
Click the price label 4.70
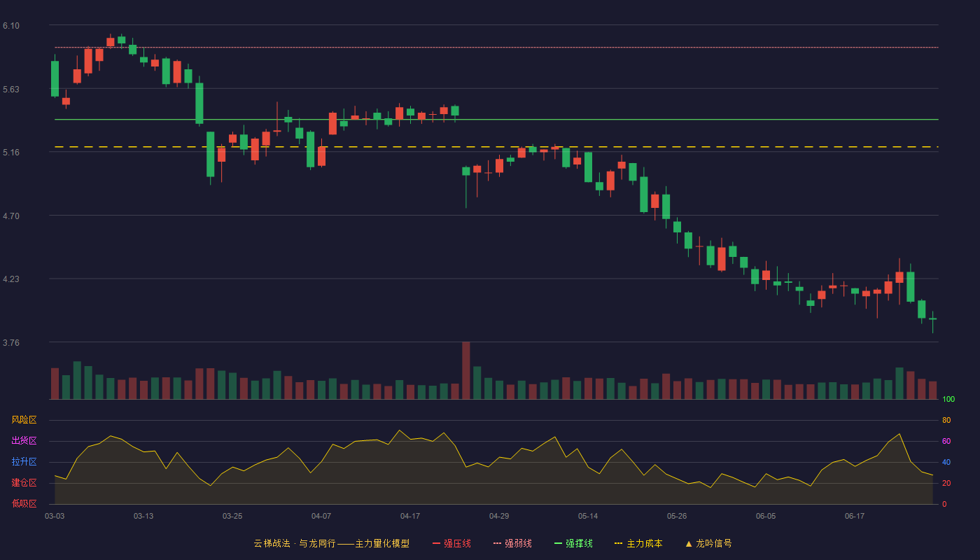[11, 216]
